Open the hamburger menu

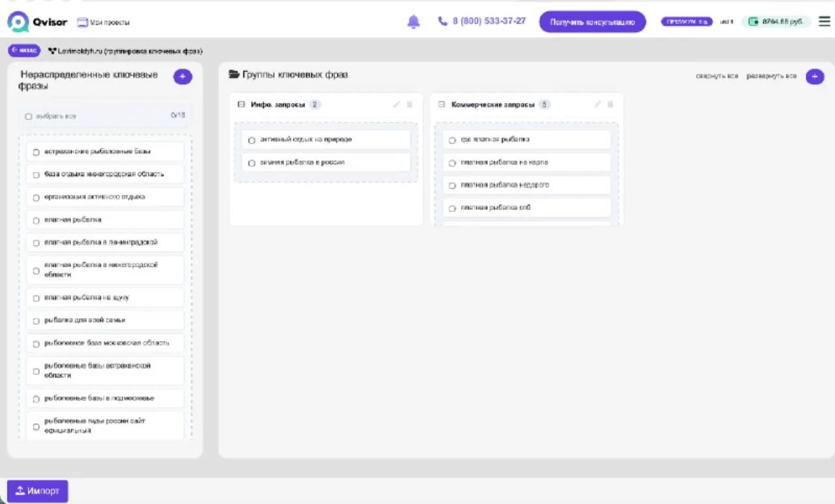coord(824,22)
